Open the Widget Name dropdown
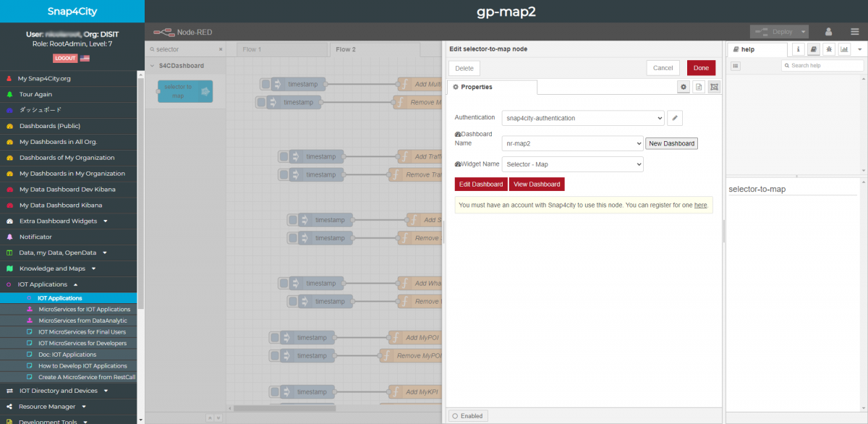The width and height of the screenshot is (868, 424). [x=572, y=164]
